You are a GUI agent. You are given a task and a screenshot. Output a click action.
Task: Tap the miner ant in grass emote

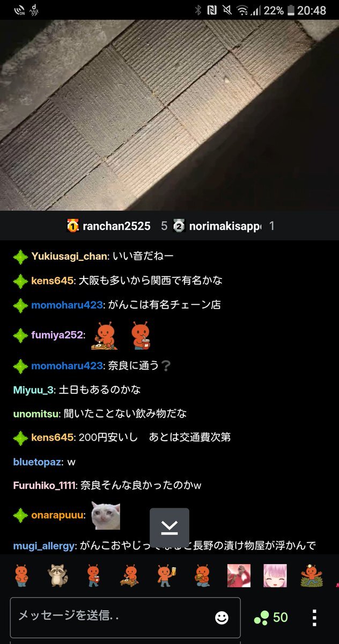(312, 575)
